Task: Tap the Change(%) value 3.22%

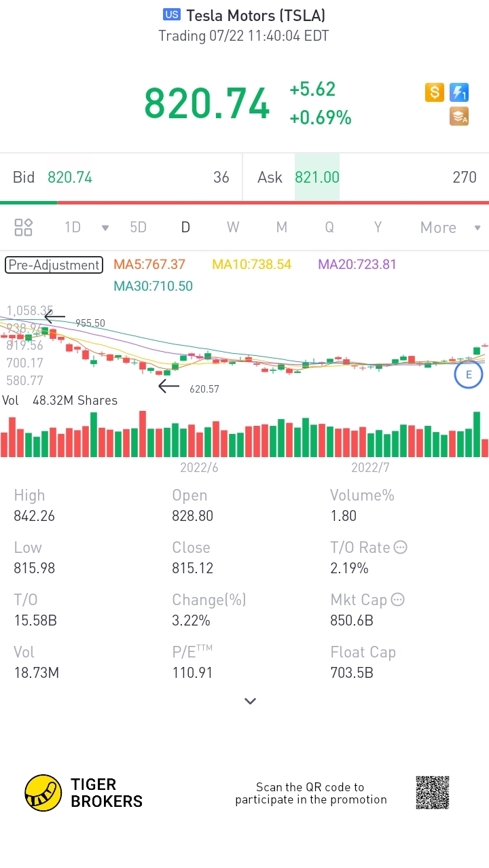Action: [x=191, y=621]
